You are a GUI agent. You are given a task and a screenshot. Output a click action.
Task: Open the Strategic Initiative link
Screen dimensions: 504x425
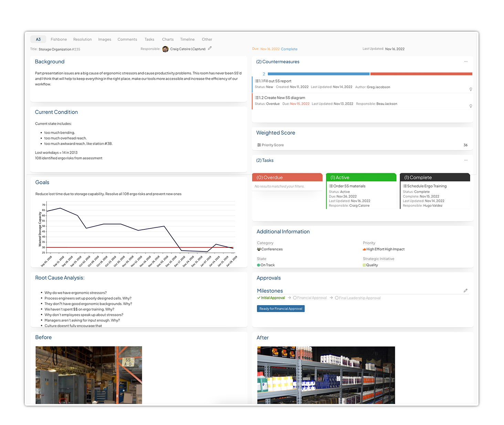point(378,259)
